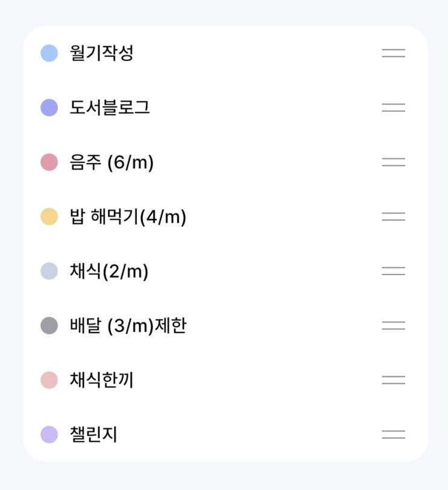Tap the reorder handle for 채식(2/m)
Screen dimensions: 448x490
tap(393, 271)
